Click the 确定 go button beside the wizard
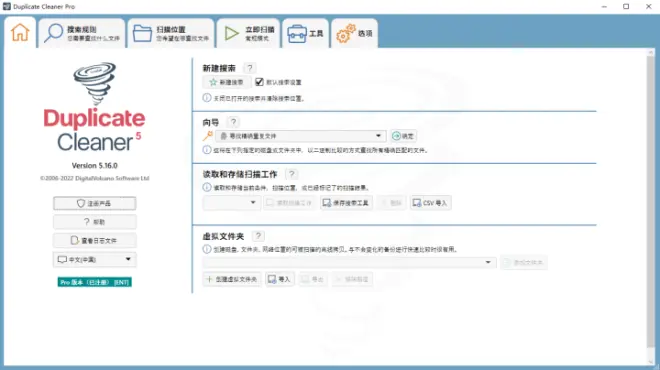The image size is (660, 370). coord(403,136)
